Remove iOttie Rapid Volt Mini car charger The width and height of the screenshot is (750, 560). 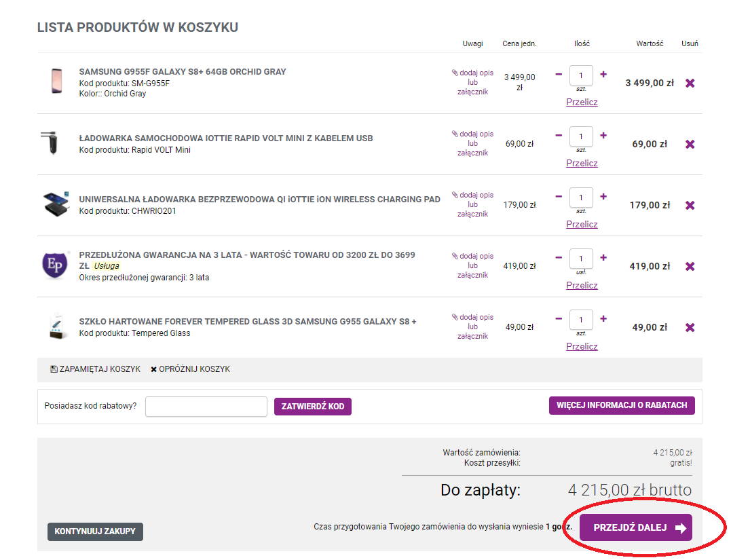tap(690, 145)
